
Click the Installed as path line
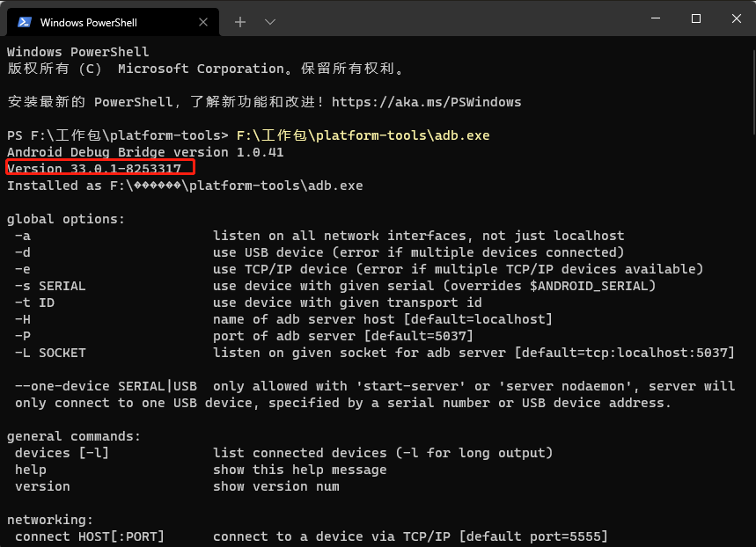click(185, 186)
